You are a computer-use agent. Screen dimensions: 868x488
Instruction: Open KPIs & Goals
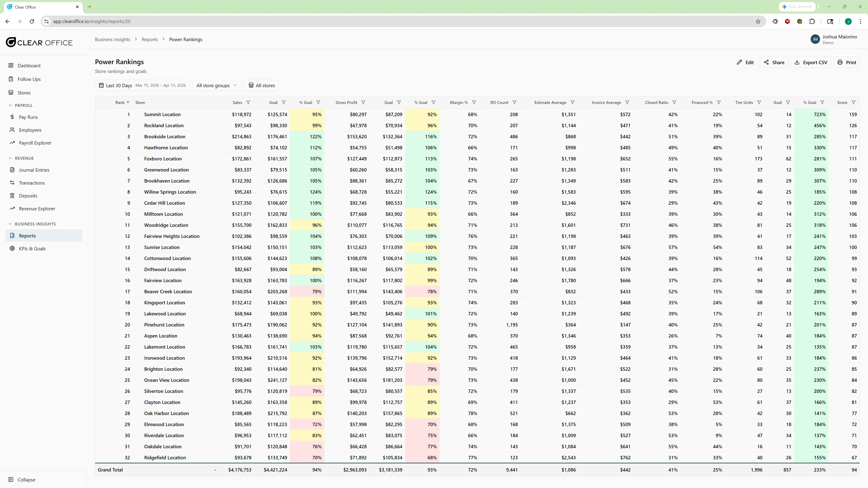[x=32, y=249]
